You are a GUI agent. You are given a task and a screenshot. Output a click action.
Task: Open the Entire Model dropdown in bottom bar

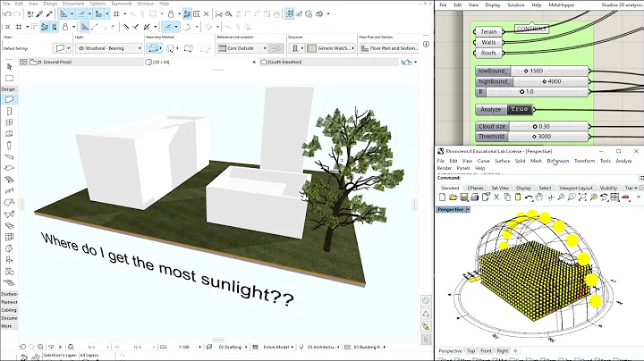tap(277, 347)
